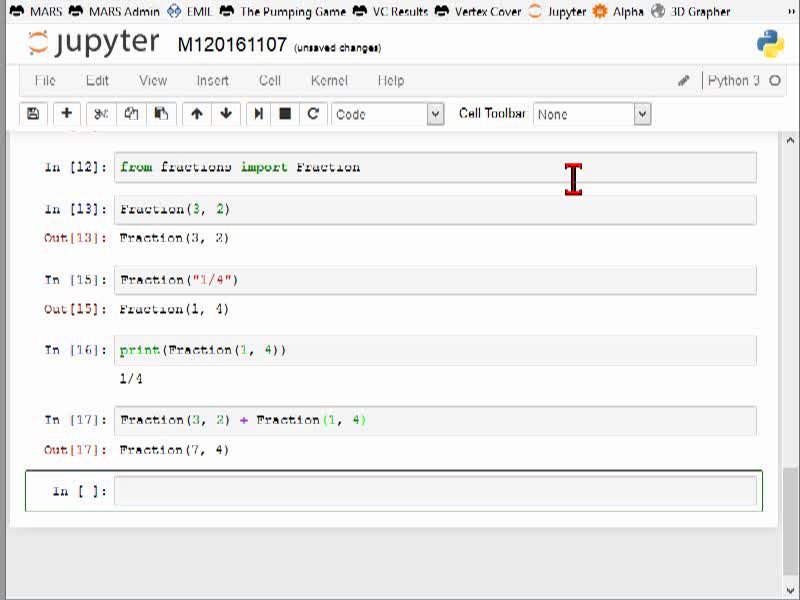Open the Jupyter bookmark

tap(557, 11)
